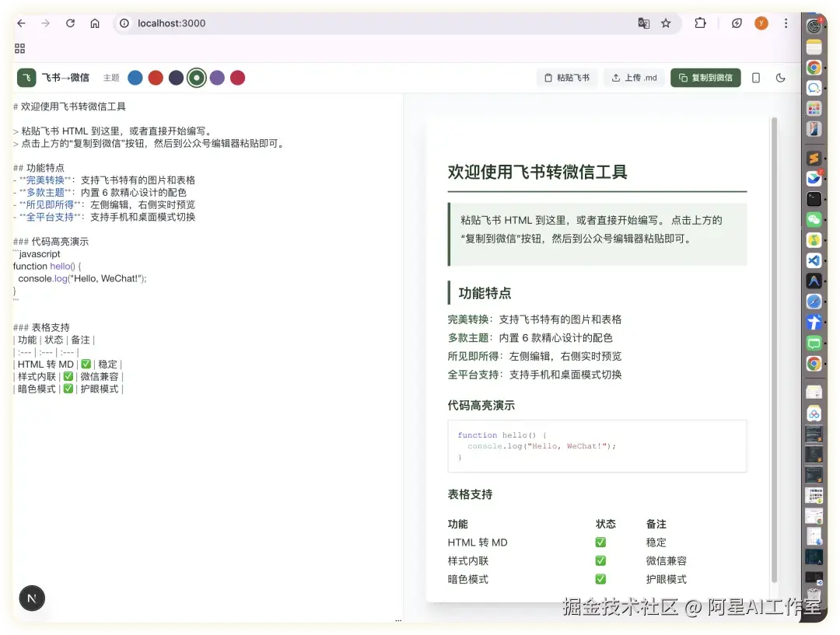Pick the blue theme color swatch

tap(134, 78)
